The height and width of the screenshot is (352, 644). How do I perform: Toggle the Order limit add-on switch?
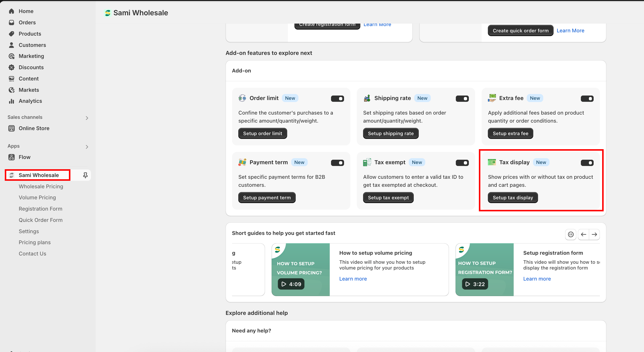337,99
